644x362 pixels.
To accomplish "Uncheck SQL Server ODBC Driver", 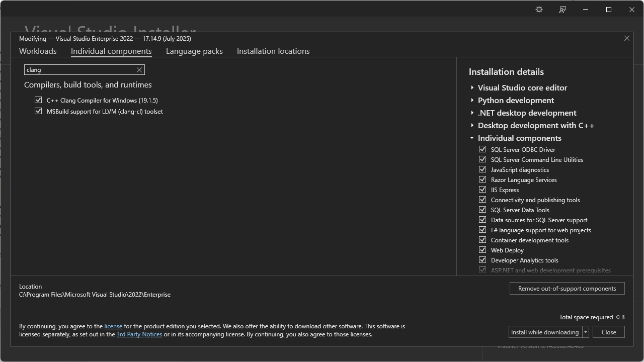I will coord(482,149).
